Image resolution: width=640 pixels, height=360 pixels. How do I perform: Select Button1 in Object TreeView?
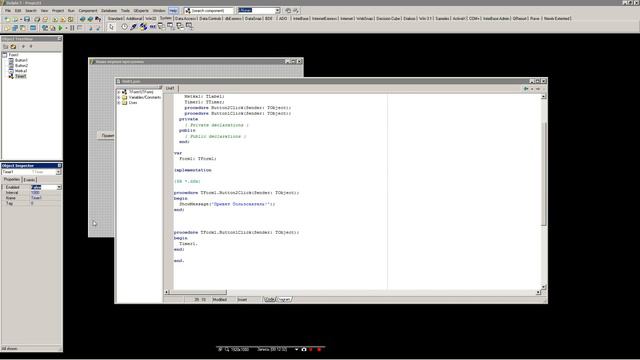(21, 60)
